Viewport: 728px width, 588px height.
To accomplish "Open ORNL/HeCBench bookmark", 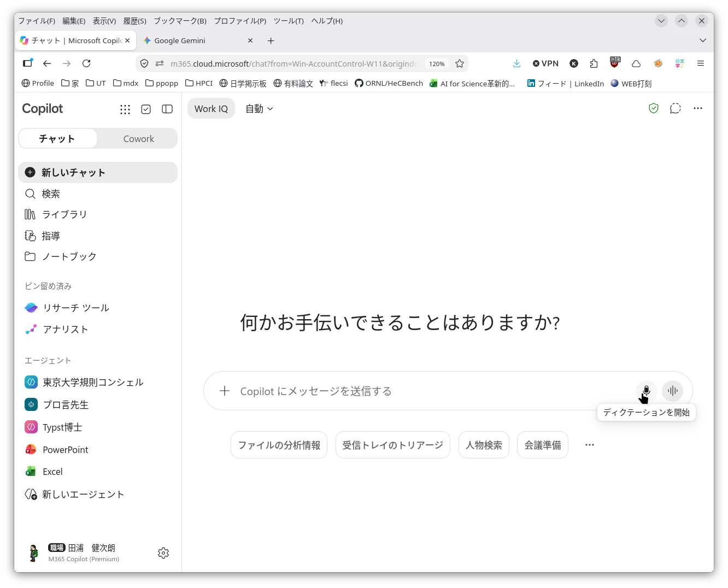I will pos(389,83).
